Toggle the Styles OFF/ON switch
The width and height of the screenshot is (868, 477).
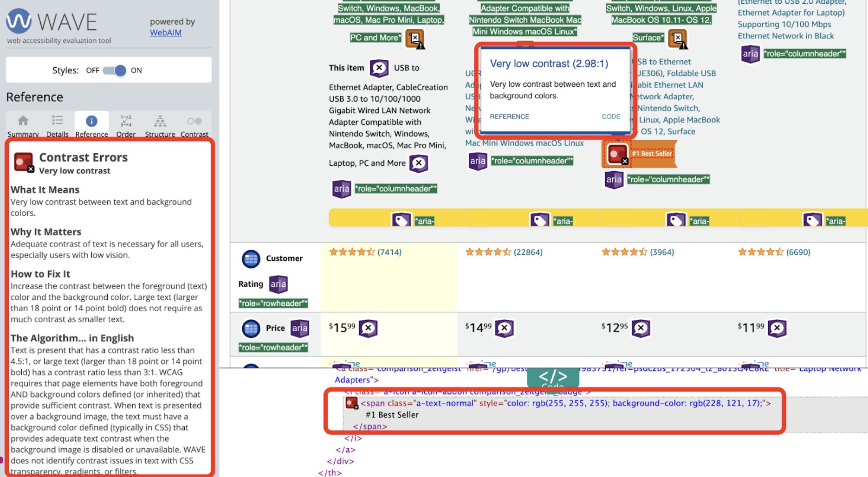click(x=114, y=71)
